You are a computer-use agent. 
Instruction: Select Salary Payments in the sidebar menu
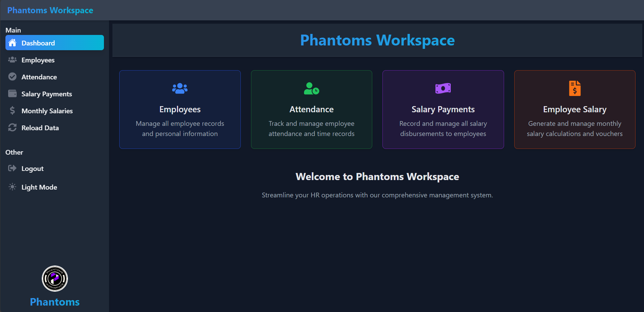47,94
